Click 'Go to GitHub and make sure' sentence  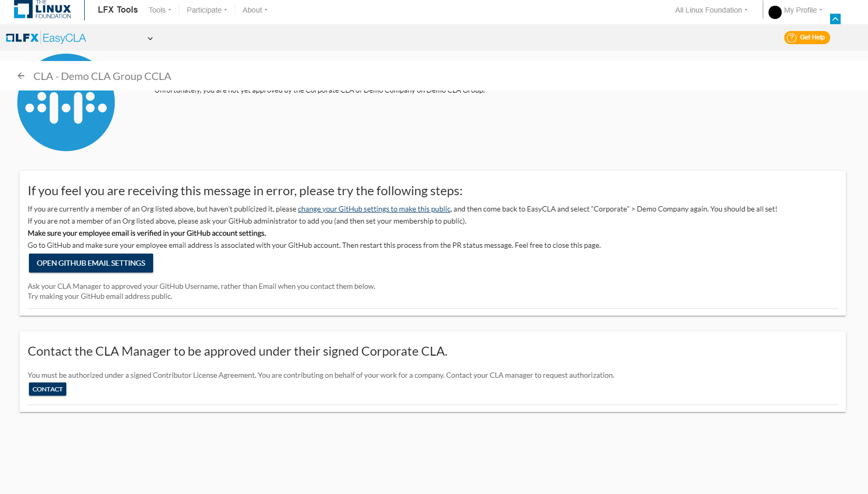point(314,245)
